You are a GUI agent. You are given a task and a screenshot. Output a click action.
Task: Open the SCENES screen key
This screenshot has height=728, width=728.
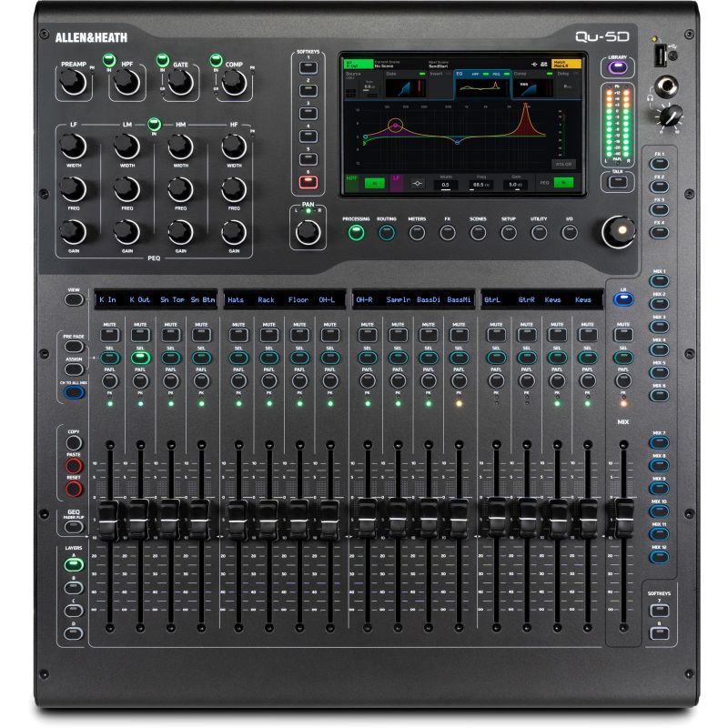[x=479, y=232]
